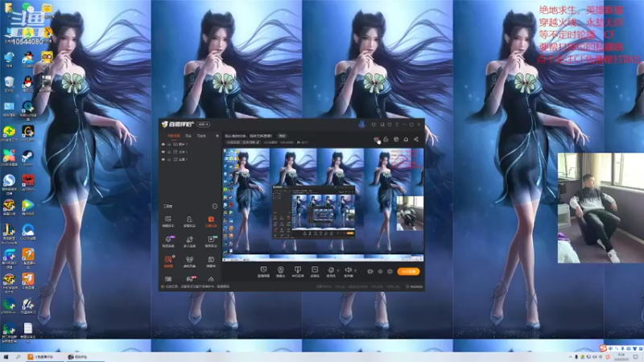Viewport: 644px width, 362px height.
Task: Click the user avatar in the title bar
Action: tap(361, 125)
